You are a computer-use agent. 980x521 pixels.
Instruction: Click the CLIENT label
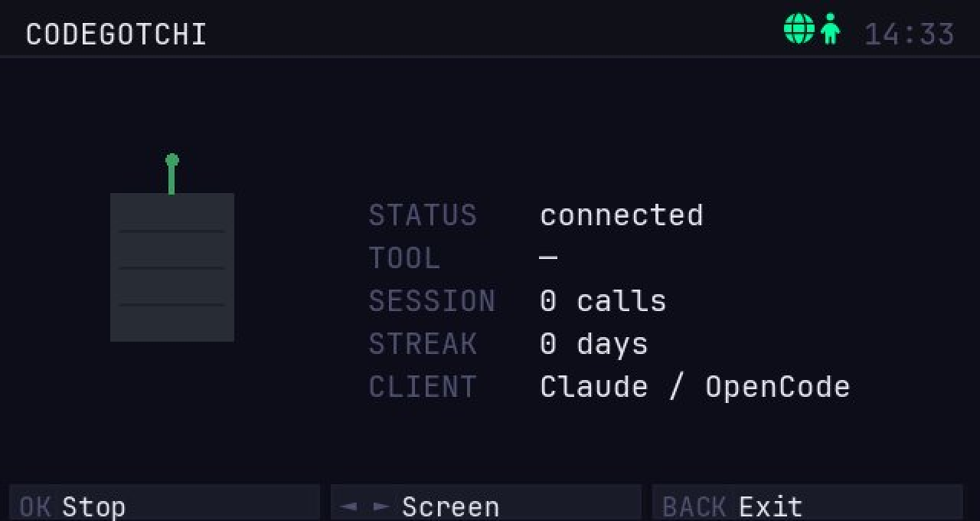click(x=423, y=387)
